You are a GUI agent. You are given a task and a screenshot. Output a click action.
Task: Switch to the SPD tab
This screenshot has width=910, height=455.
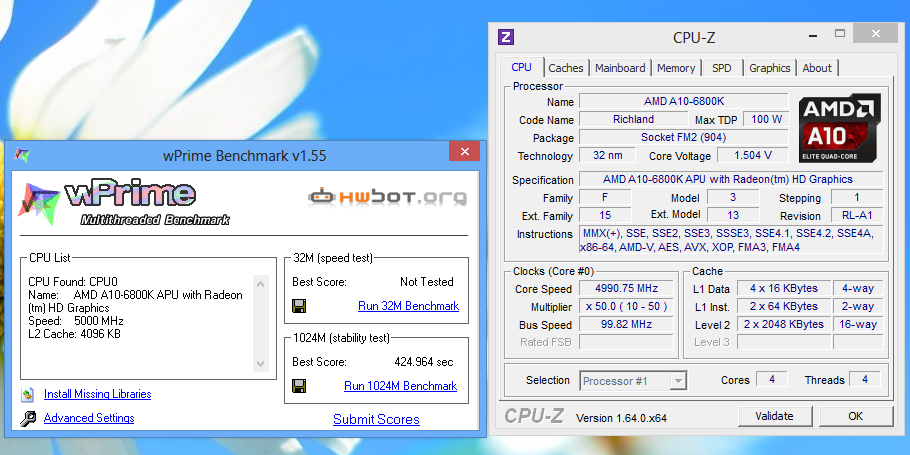[x=721, y=68]
